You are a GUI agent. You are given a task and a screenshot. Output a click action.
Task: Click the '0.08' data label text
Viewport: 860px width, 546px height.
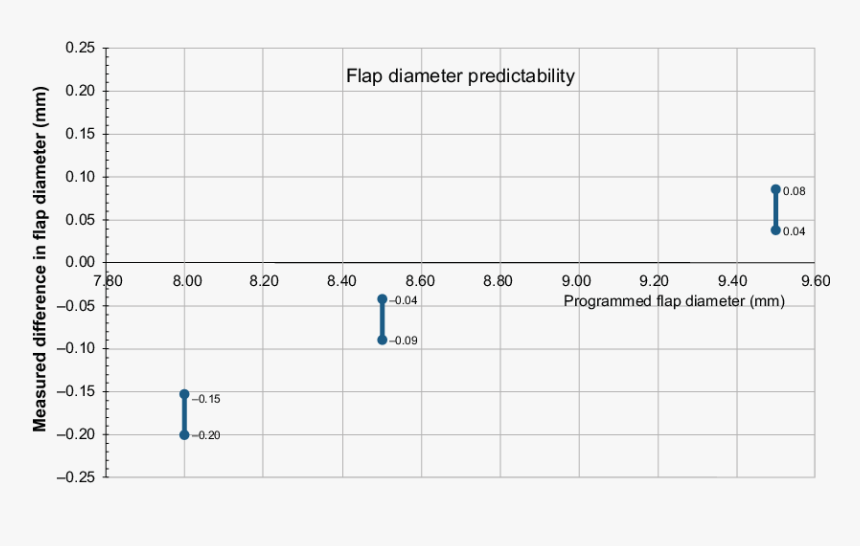[x=794, y=191]
